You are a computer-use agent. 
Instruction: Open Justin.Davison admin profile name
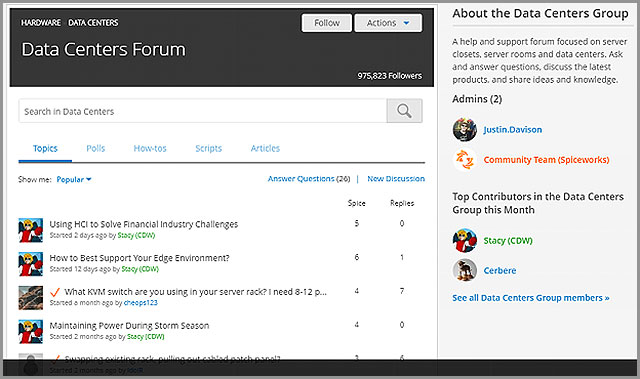point(513,130)
